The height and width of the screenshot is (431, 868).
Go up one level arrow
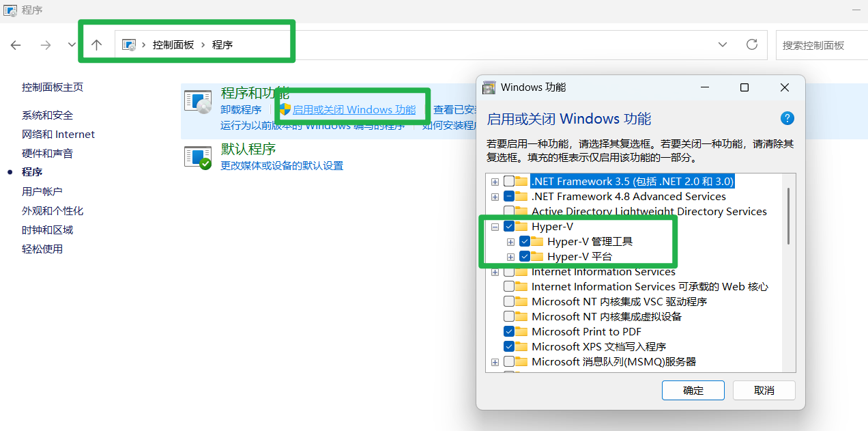pos(96,45)
